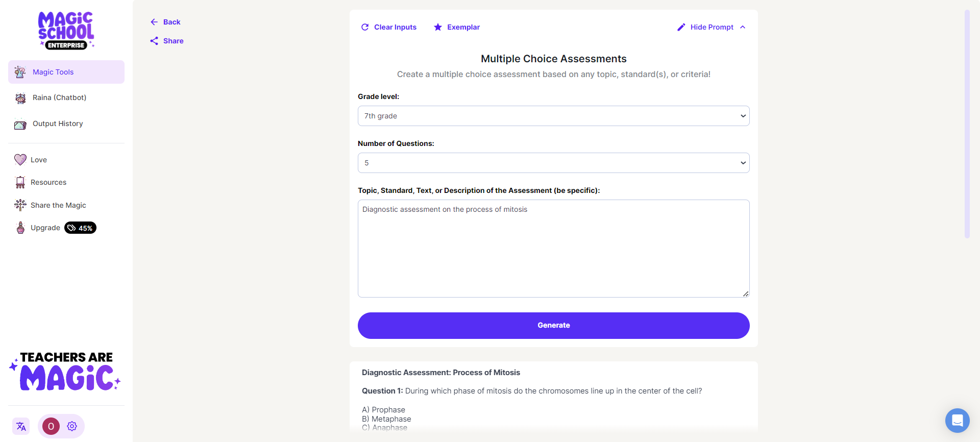Open the Grade level dropdown
This screenshot has width=980, height=442.
(554, 116)
